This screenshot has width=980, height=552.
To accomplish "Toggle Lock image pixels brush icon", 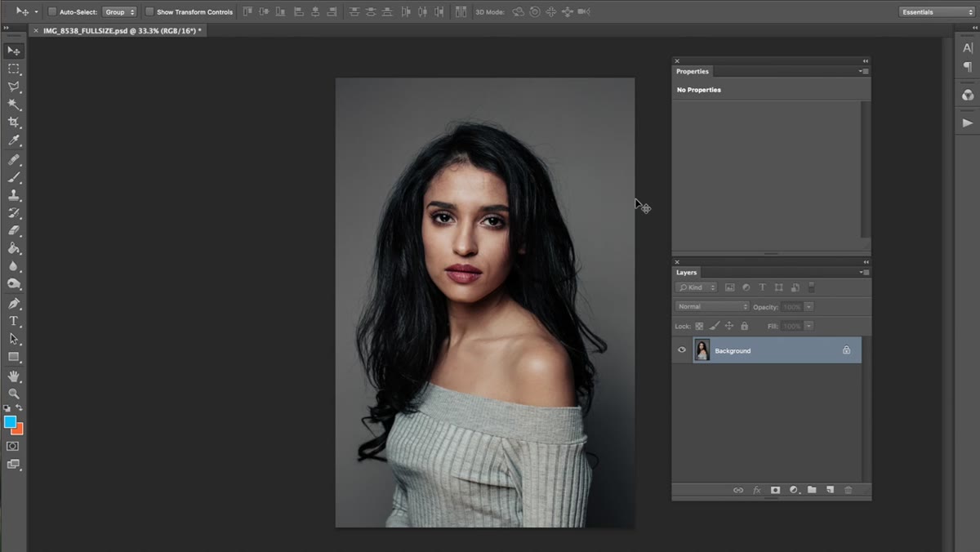I will (715, 326).
